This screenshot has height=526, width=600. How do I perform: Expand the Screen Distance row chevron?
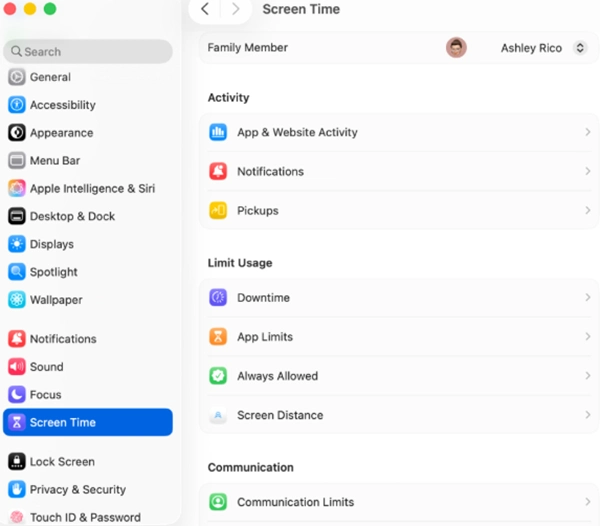(x=588, y=415)
